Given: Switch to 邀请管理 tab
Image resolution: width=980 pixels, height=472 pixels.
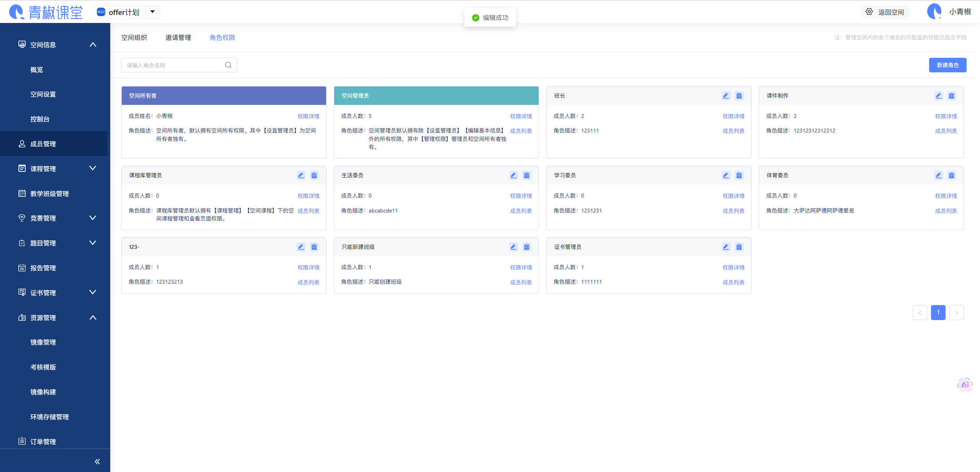Looking at the screenshot, I should pos(178,38).
